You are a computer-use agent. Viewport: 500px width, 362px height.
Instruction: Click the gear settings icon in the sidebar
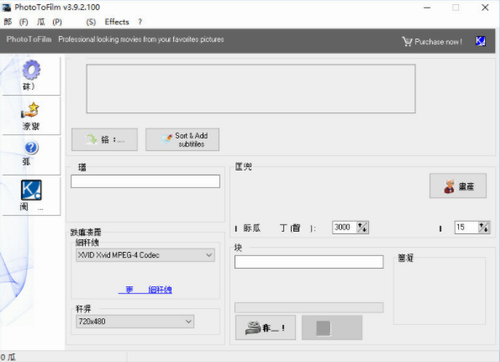31,69
